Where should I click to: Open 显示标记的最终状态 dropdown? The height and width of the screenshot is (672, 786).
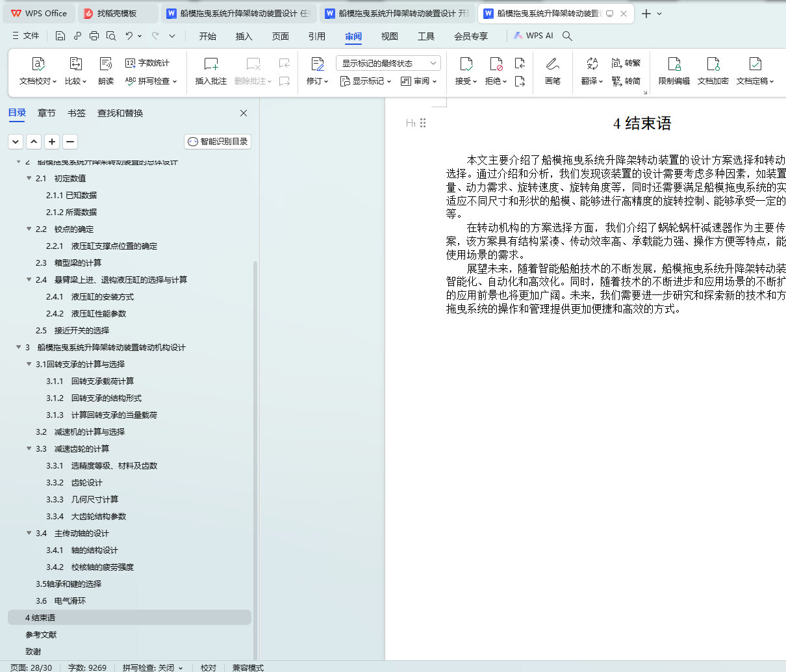[x=388, y=63]
